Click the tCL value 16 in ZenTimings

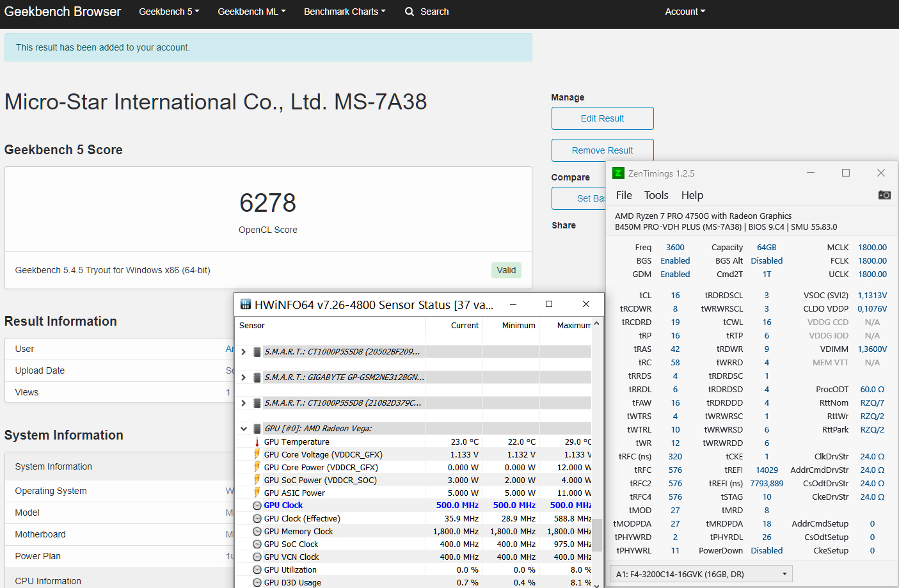pyautogui.click(x=675, y=296)
